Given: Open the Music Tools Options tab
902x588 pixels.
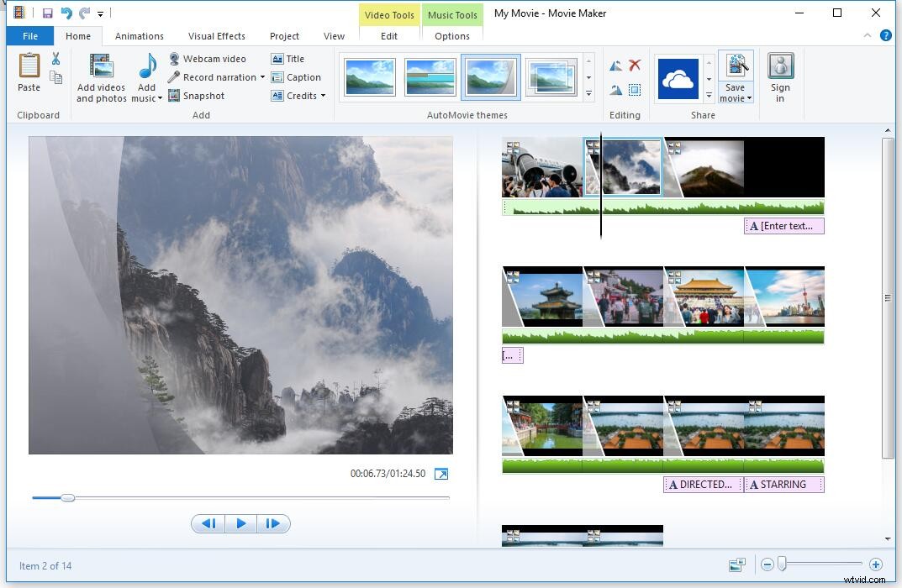Looking at the screenshot, I should coord(451,36).
